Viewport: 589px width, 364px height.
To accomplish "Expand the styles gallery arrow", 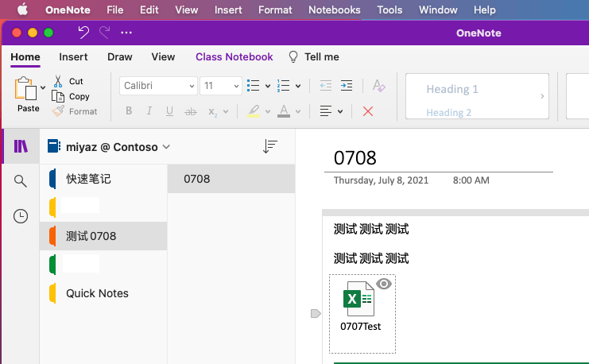I will tap(542, 96).
